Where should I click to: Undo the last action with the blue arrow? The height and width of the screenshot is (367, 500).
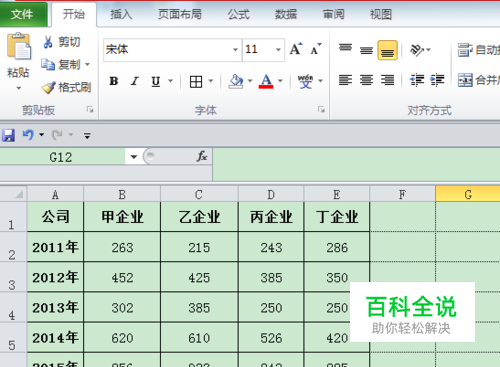click(28, 135)
